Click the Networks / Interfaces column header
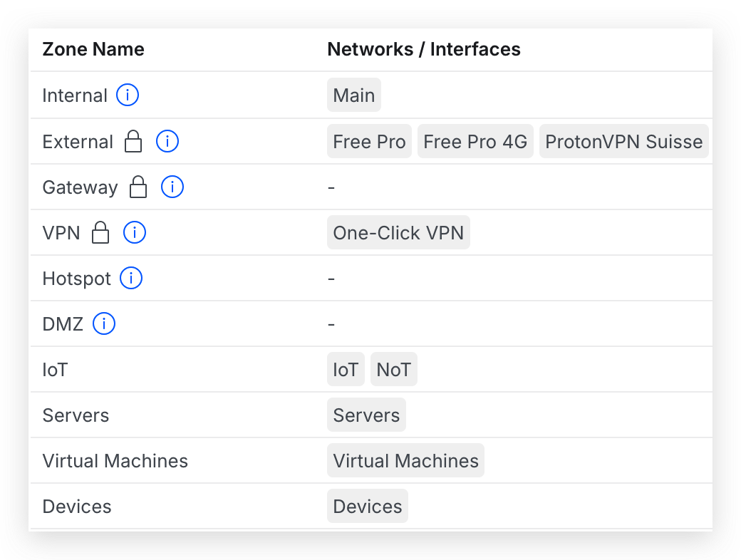 pyautogui.click(x=424, y=49)
